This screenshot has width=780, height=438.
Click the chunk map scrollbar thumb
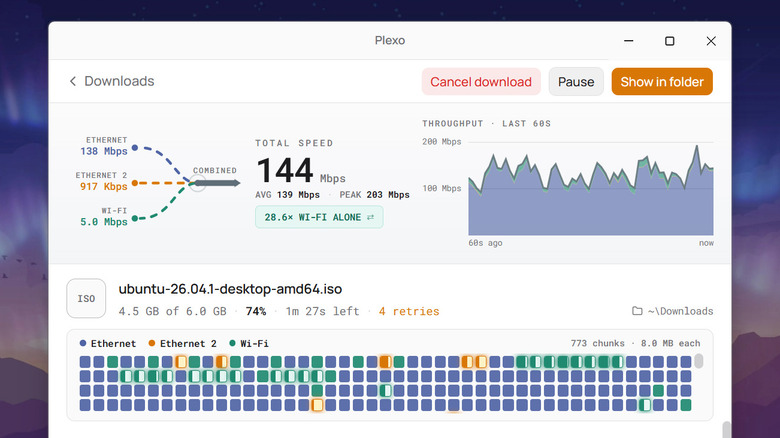click(698, 361)
